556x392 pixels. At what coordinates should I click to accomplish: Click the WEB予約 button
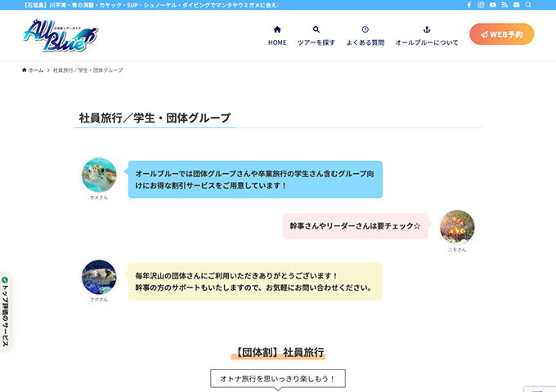[x=502, y=34]
